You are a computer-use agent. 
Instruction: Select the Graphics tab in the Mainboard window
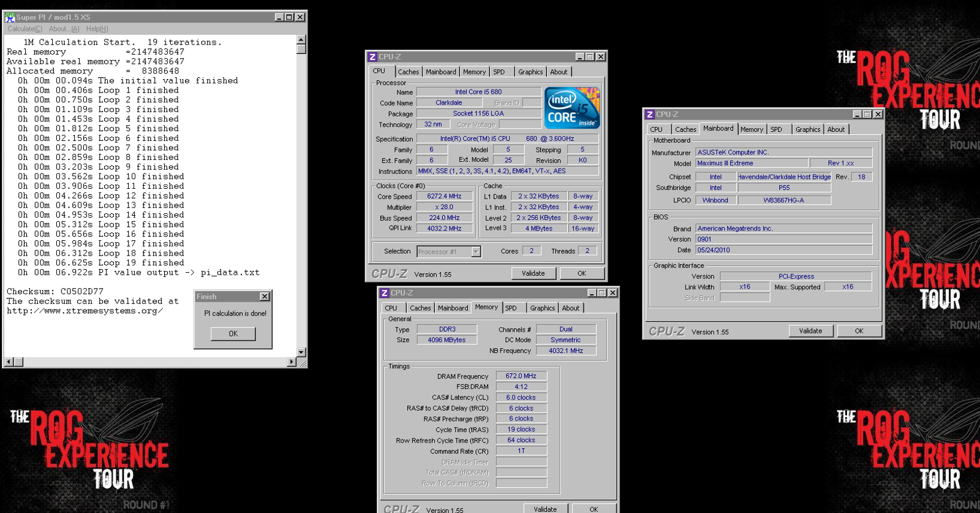[x=808, y=130]
